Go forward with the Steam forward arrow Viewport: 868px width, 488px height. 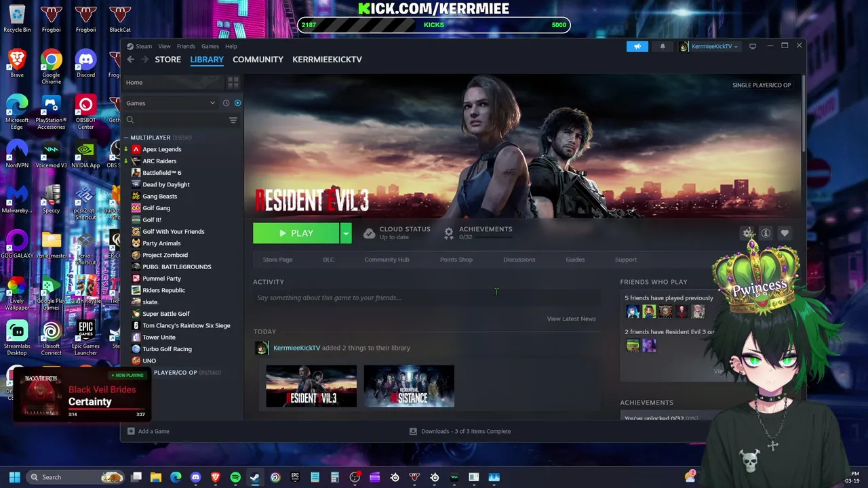coord(144,60)
